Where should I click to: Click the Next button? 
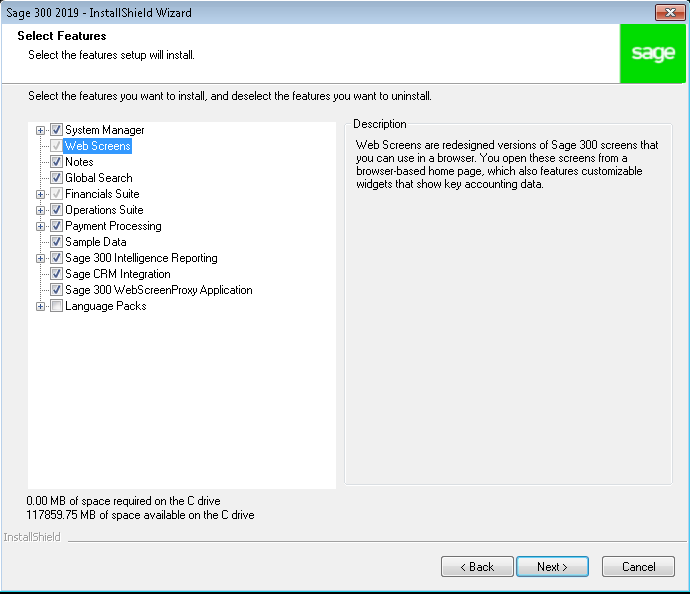tap(552, 566)
